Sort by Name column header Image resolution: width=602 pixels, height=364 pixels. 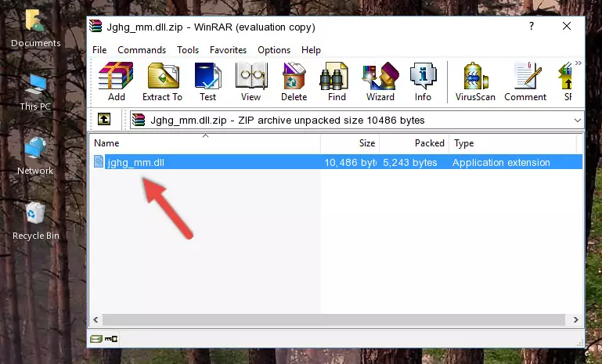tap(205, 143)
